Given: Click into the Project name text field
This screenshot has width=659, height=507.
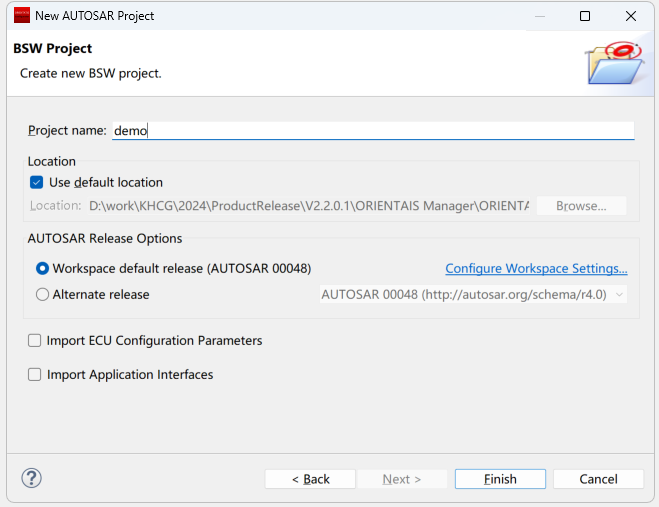Looking at the screenshot, I should coord(372,130).
